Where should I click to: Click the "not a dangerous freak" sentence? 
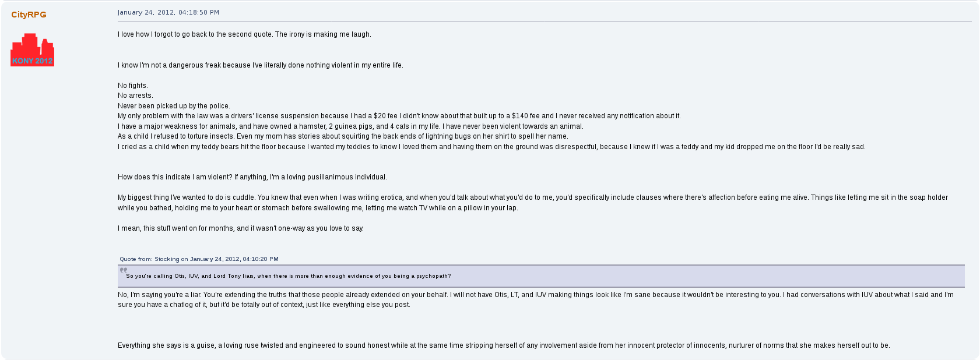point(260,65)
